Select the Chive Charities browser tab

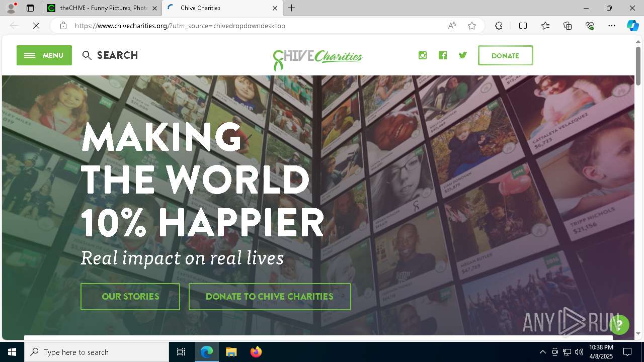tap(222, 8)
